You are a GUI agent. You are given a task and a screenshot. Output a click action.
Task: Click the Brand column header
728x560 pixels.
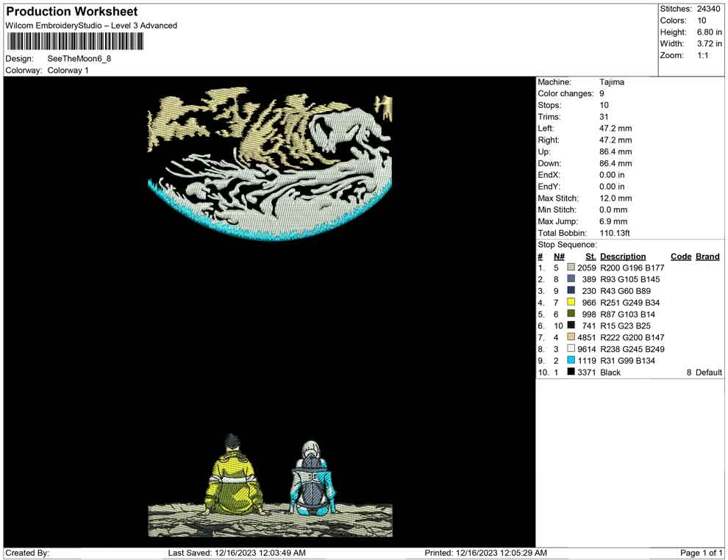[x=707, y=256]
